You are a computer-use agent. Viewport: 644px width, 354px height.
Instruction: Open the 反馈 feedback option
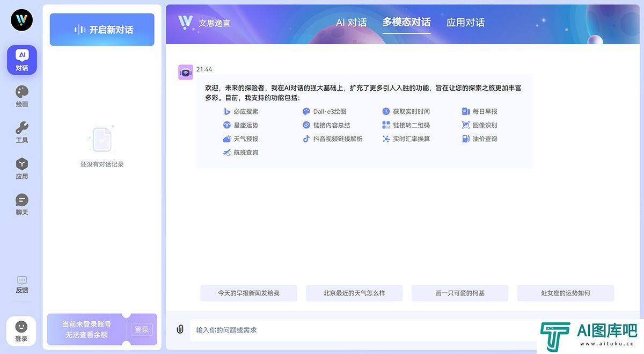[22, 285]
